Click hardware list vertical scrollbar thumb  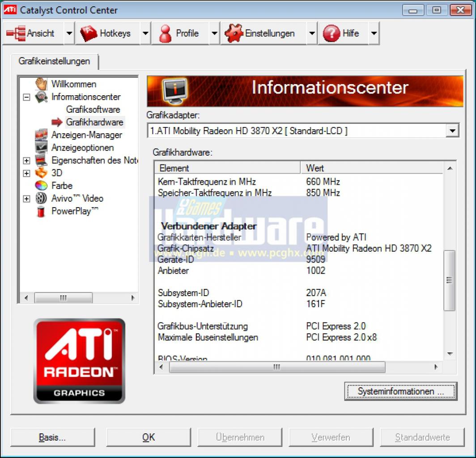[x=449, y=280]
